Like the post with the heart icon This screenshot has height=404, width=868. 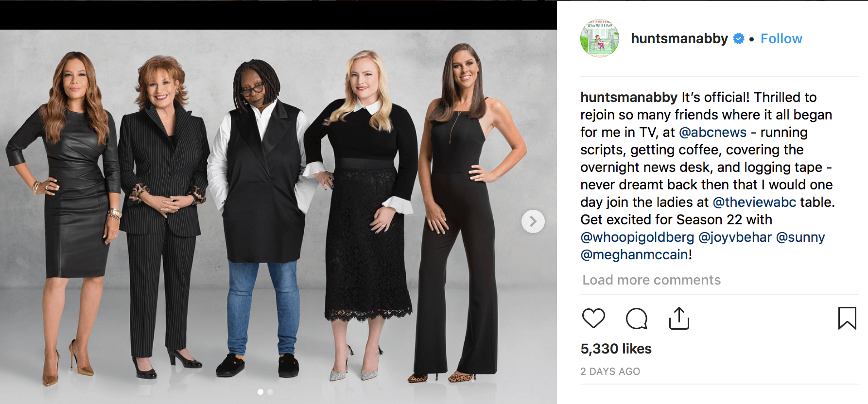click(593, 319)
